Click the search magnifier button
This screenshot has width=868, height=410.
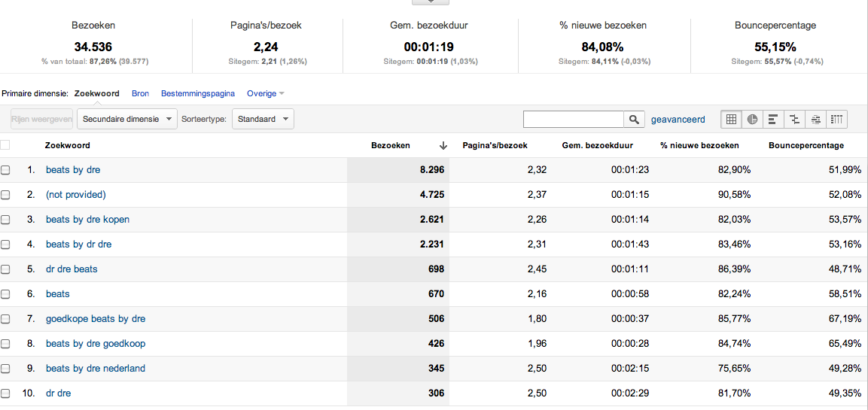click(x=635, y=119)
